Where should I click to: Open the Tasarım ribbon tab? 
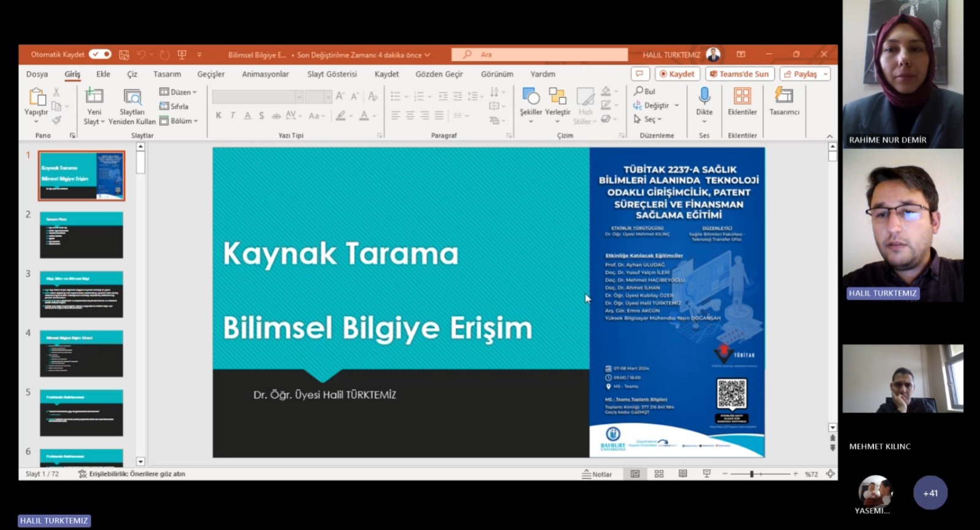pos(167,74)
